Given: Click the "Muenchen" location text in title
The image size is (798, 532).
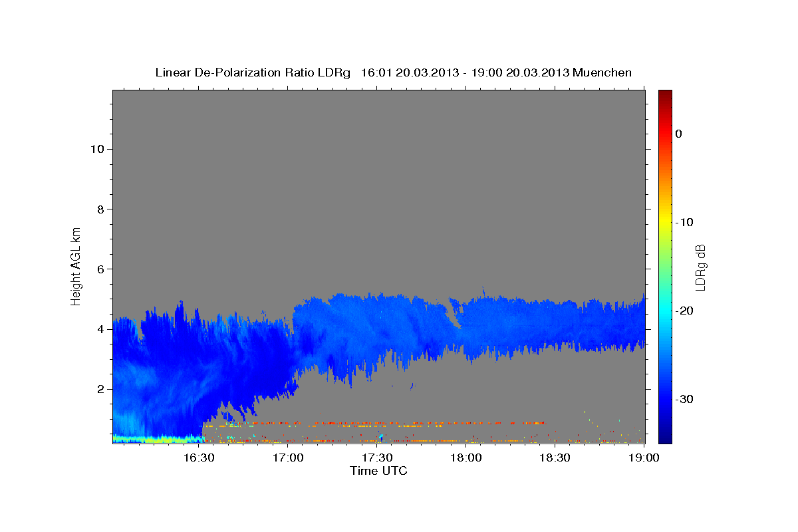Looking at the screenshot, I should [602, 72].
